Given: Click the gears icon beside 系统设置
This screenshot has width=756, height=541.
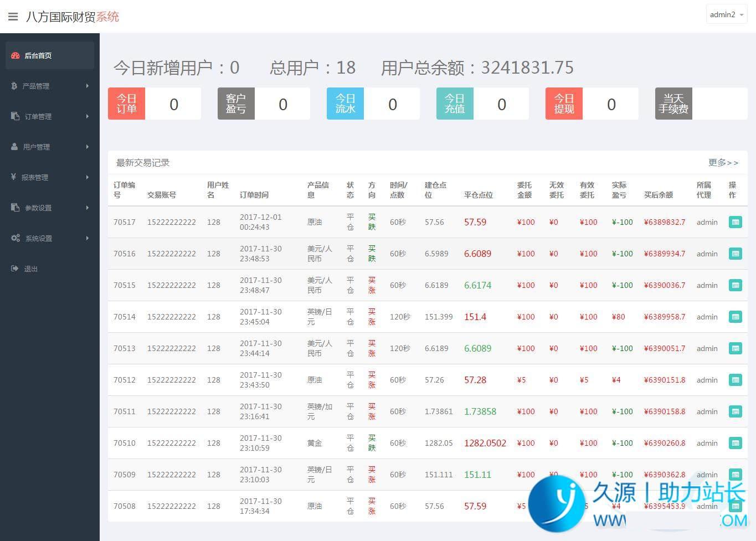Looking at the screenshot, I should [16, 238].
